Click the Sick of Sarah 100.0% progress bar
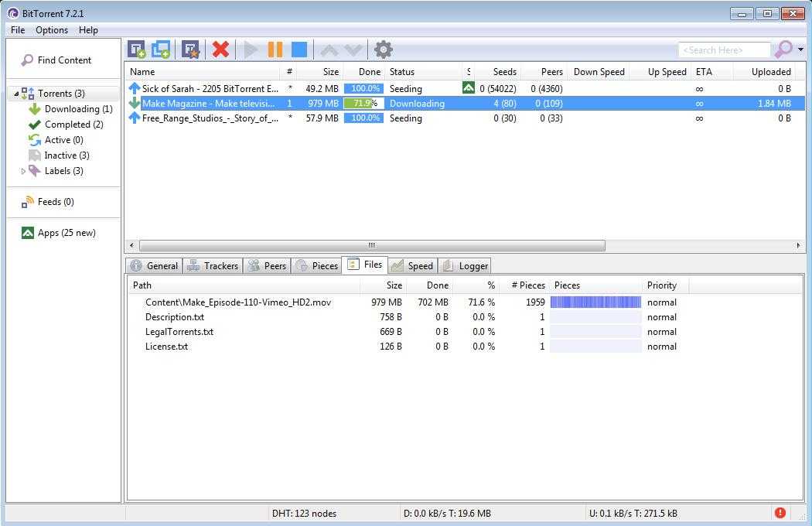The height and width of the screenshot is (526, 812). click(x=363, y=89)
